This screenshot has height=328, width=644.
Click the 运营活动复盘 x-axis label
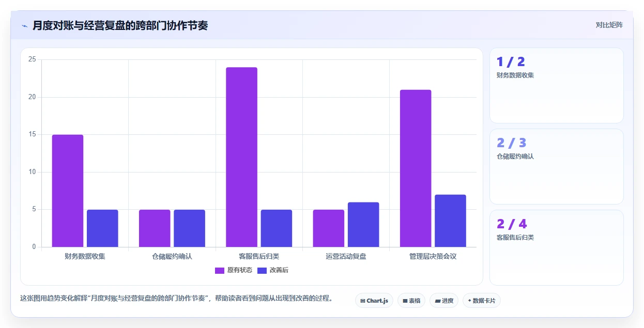click(x=346, y=256)
